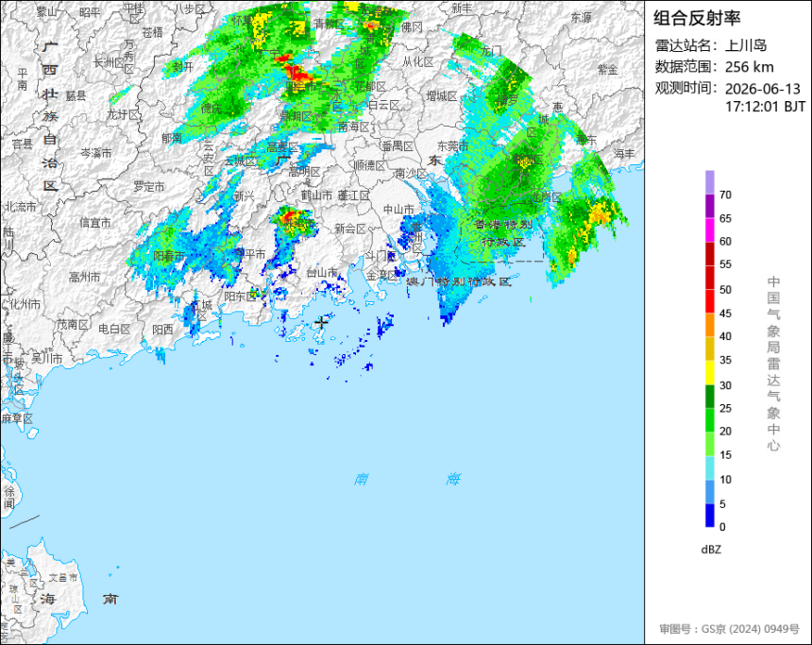812x645 pixels.
Task: Click the observation date 2026-06-13
Action: point(762,89)
